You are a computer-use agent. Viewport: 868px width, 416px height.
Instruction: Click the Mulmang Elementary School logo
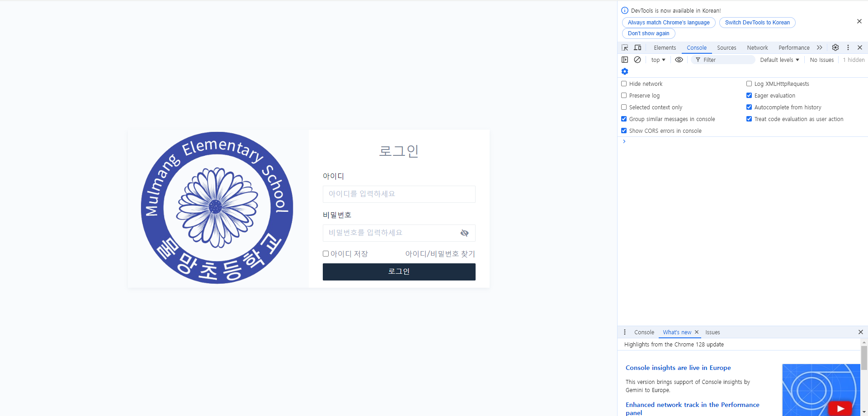coord(217,208)
